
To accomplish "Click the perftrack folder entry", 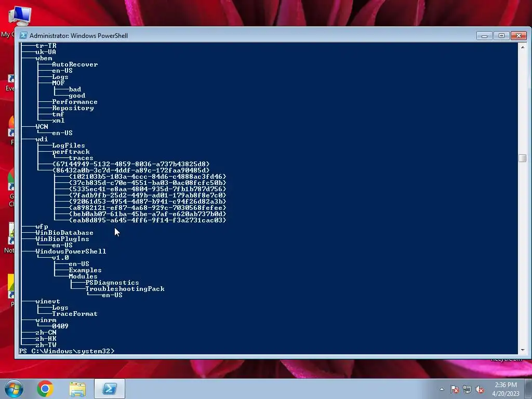I will pyautogui.click(x=71, y=152).
